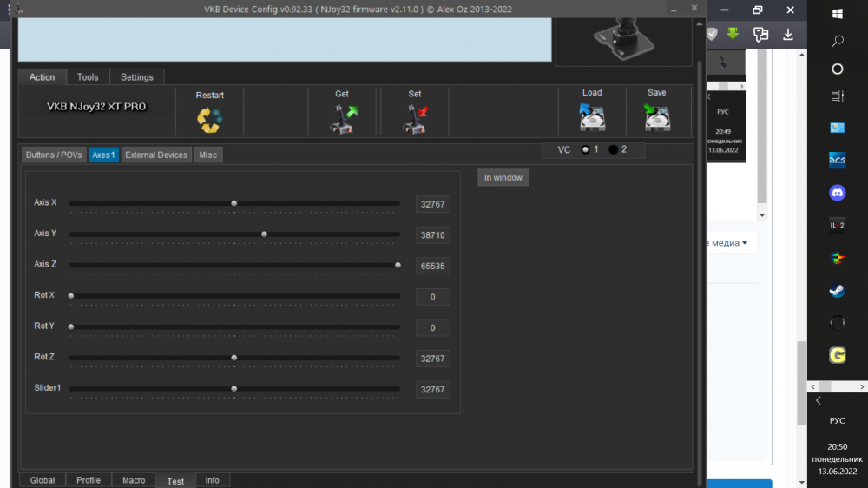
Task: Open the Action tab
Action: click(42, 77)
